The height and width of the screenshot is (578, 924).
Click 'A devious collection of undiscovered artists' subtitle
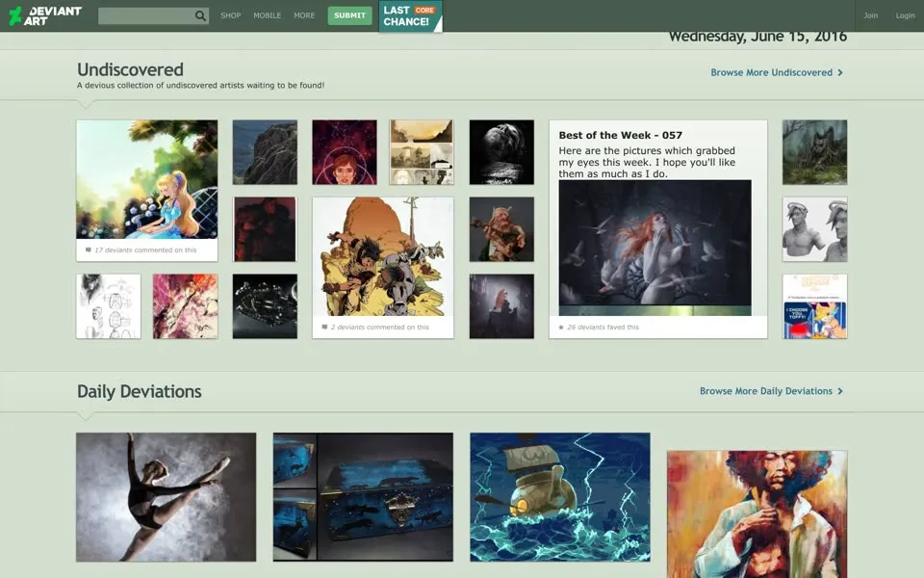click(200, 86)
